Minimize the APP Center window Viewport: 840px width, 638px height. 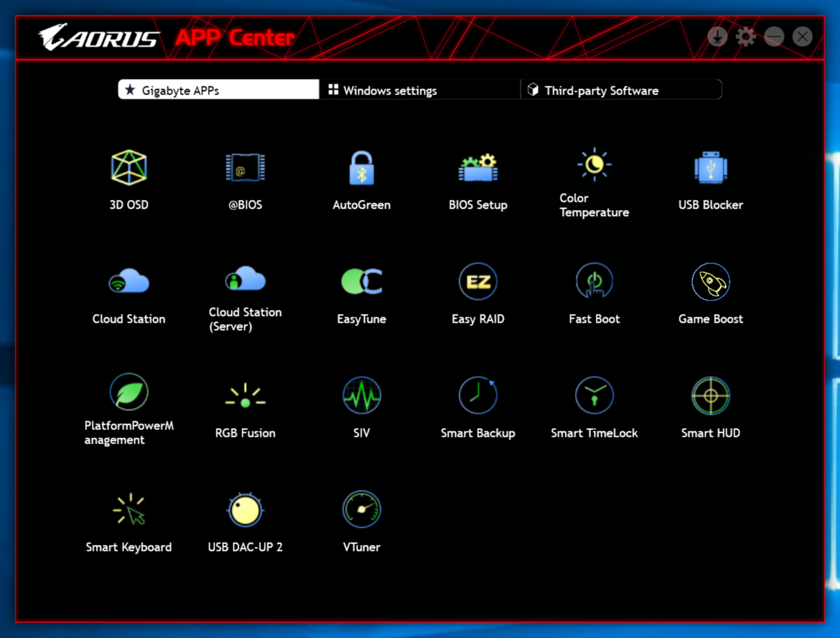[774, 36]
